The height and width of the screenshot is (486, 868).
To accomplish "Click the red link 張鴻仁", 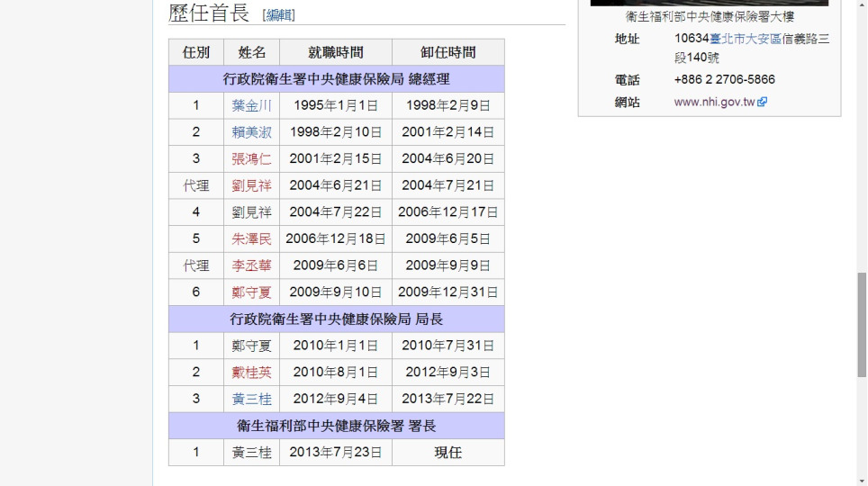I will 251,159.
